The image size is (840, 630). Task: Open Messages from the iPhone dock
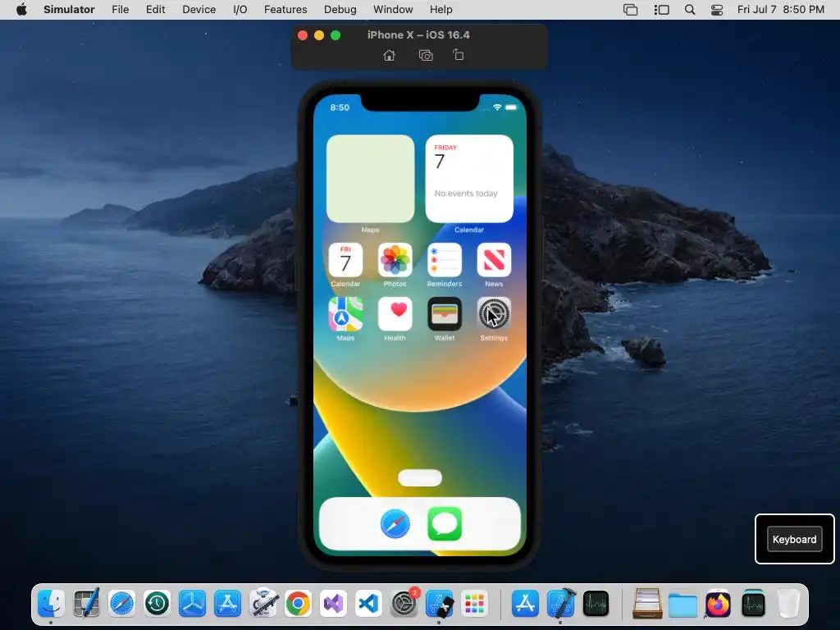click(x=445, y=524)
